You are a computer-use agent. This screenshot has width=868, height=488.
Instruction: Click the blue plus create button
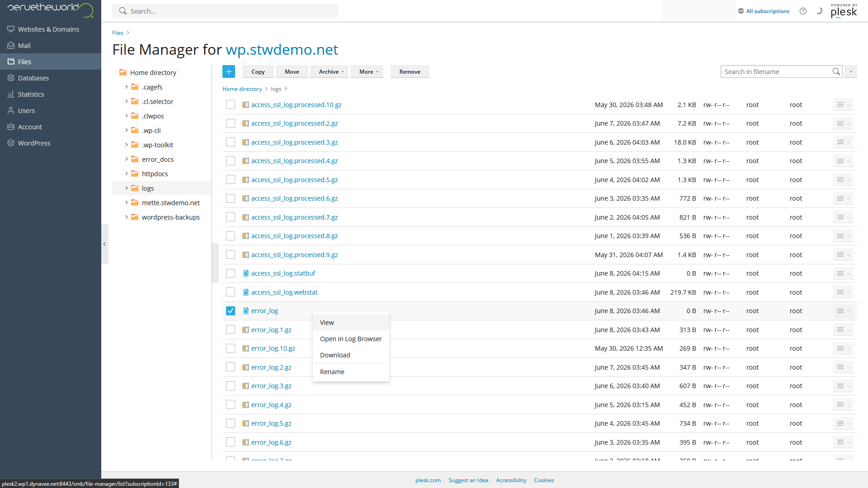click(229, 71)
